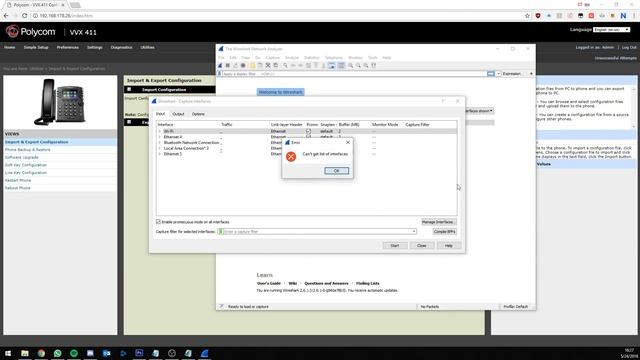The height and width of the screenshot is (360, 640).
Task: Click Wireshark find packet toolbar icon
Action: [x=285, y=65]
